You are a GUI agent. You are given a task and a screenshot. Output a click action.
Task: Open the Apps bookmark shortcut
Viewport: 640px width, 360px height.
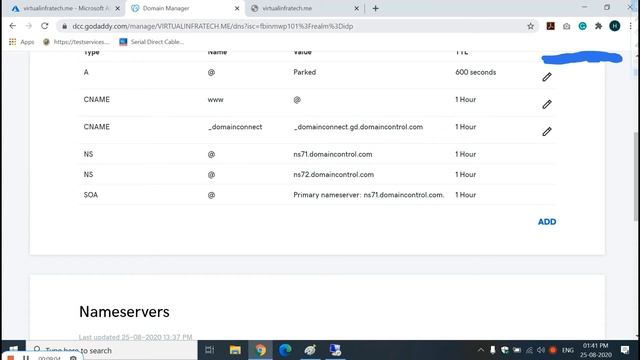22,42
